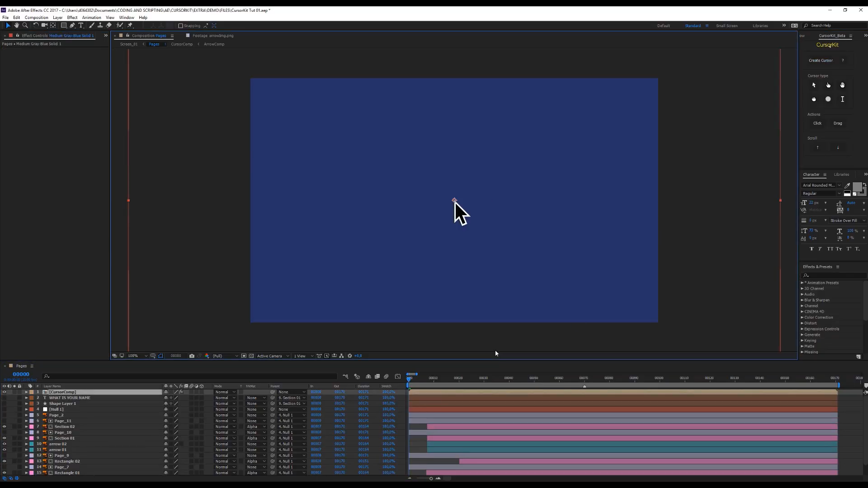Expand the WHAT IS YOUR NAME layer
This screenshot has width=868, height=488.
pyautogui.click(x=26, y=398)
